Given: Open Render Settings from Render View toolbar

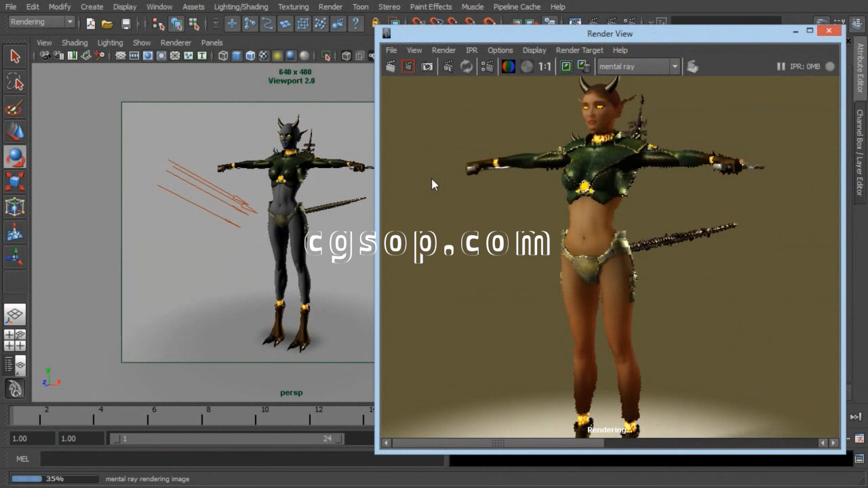Looking at the screenshot, I should 487,66.
